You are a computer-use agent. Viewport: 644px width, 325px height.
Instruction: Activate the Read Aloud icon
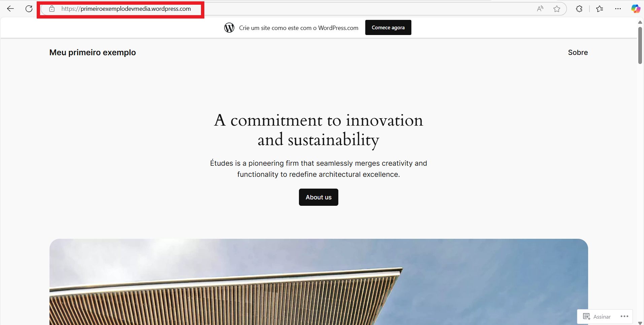tap(540, 9)
